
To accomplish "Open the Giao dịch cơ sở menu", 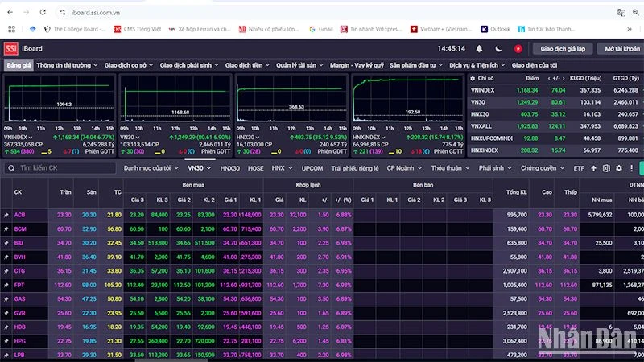I will click(129, 64).
